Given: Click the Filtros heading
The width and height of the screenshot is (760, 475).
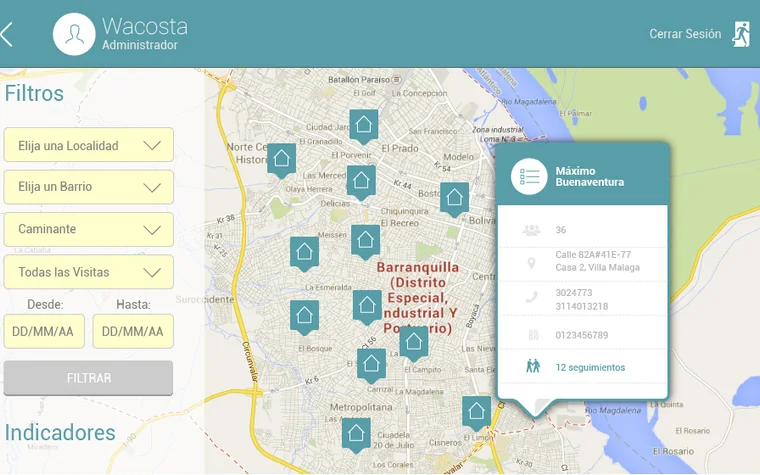Looking at the screenshot, I should pyautogui.click(x=34, y=94).
